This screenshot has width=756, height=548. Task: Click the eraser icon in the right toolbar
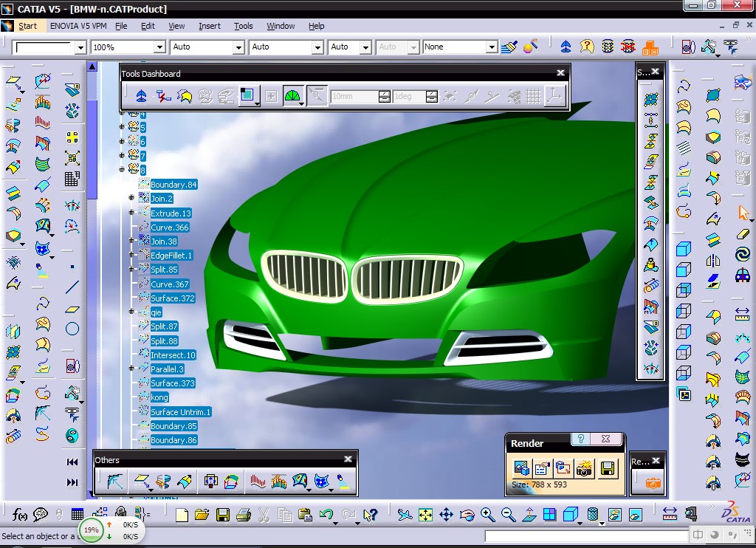743,234
